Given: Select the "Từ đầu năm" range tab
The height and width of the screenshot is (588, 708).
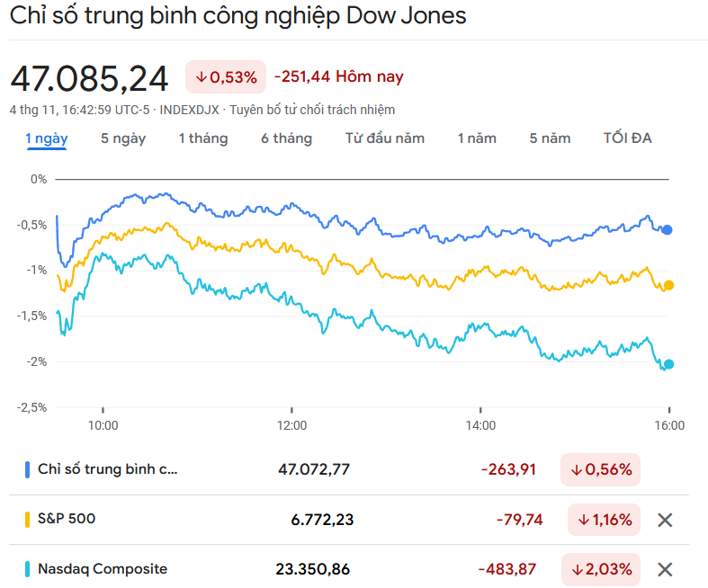Looking at the screenshot, I should (385, 138).
